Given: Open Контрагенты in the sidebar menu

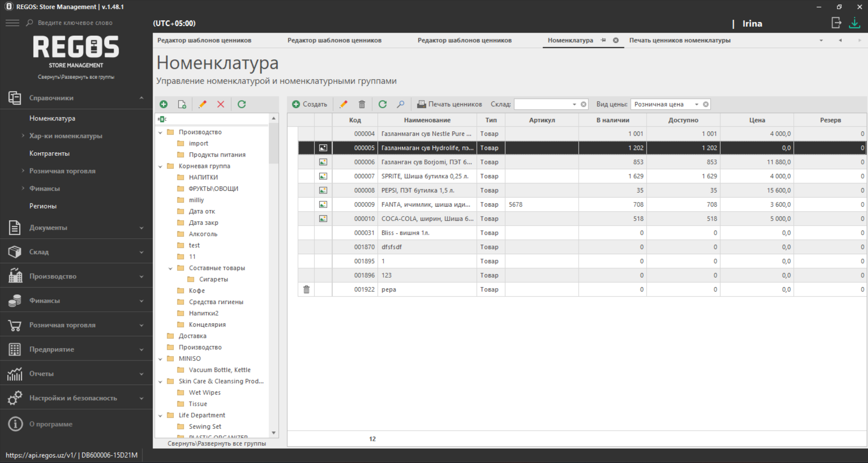Looking at the screenshot, I should [x=49, y=154].
